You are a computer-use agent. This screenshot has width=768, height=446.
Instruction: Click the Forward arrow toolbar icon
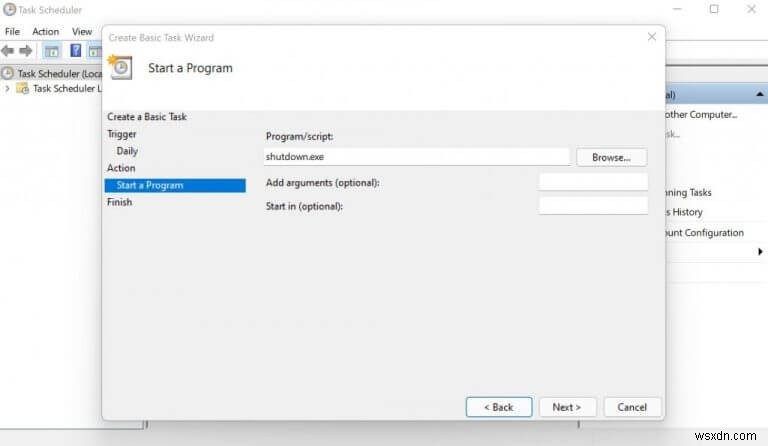click(x=25, y=50)
